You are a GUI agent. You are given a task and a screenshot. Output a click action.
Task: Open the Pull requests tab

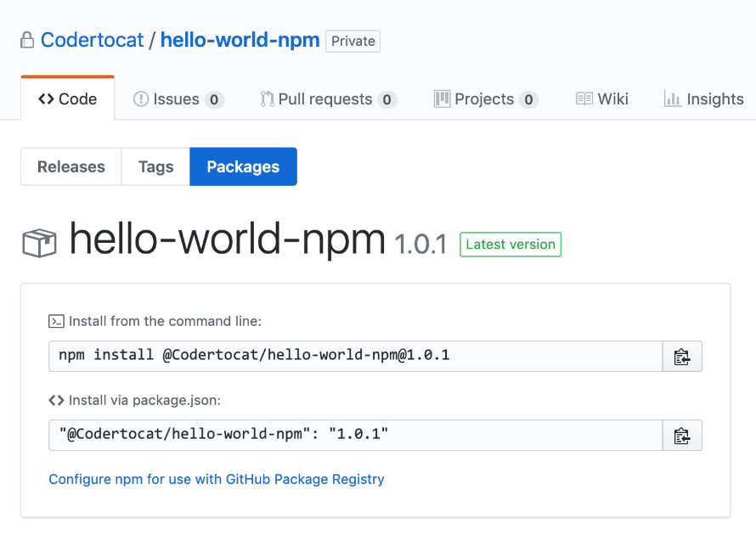(x=329, y=99)
